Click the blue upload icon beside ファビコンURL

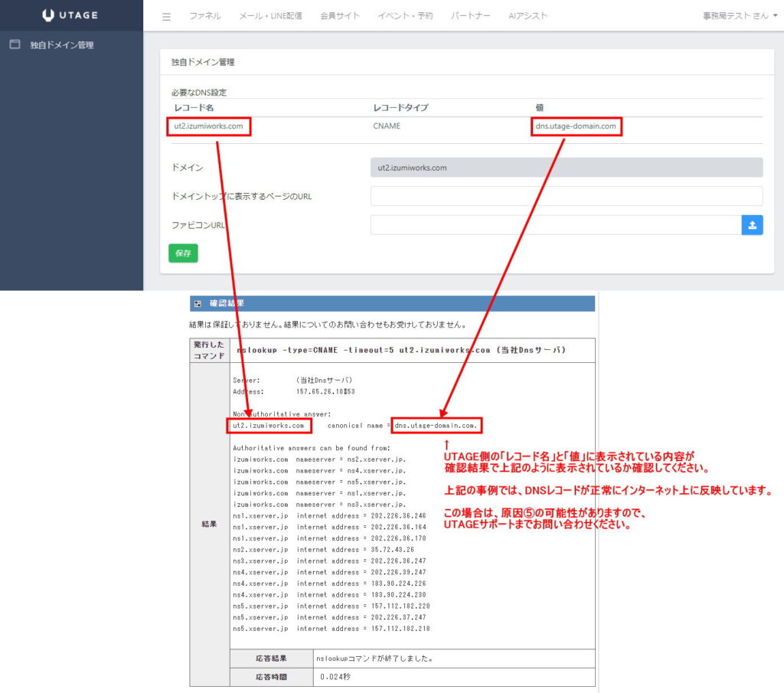(x=752, y=225)
